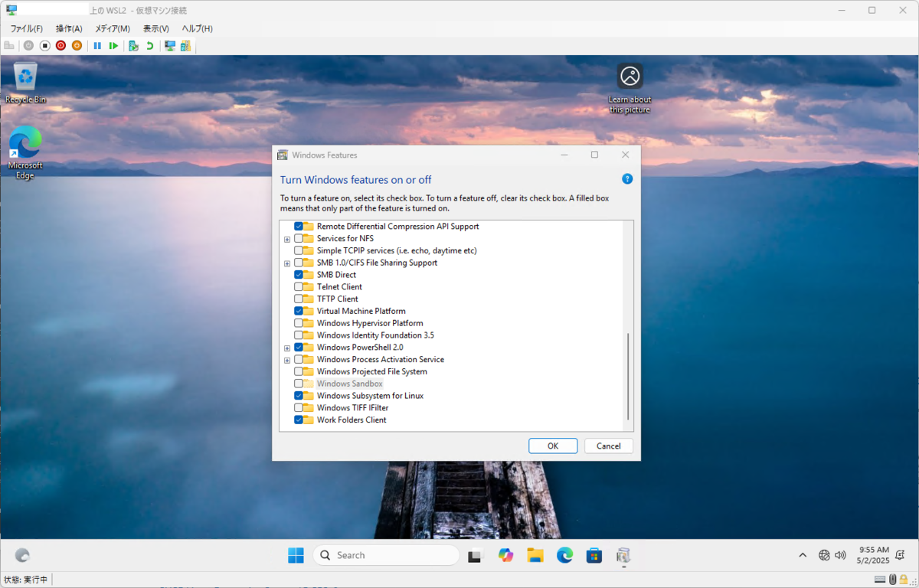Open the ファイル(F) menu
The width and height of the screenshot is (919, 588).
click(27, 28)
